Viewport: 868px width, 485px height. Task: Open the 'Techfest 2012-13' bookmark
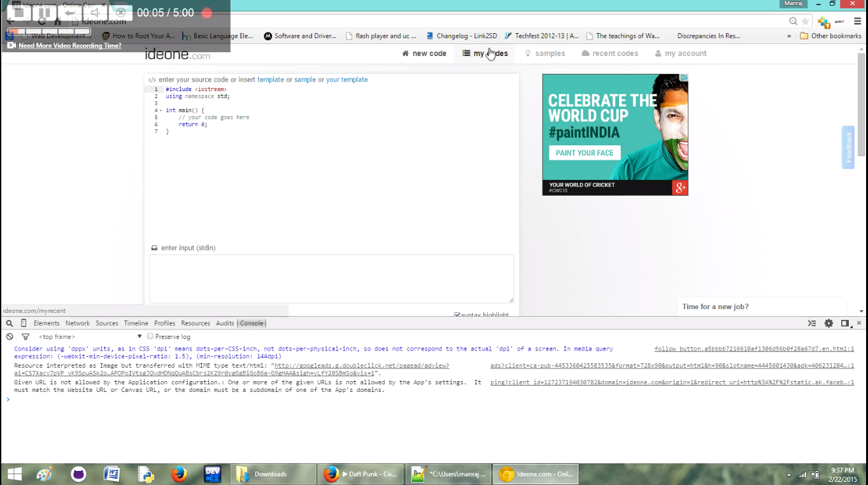(541, 36)
